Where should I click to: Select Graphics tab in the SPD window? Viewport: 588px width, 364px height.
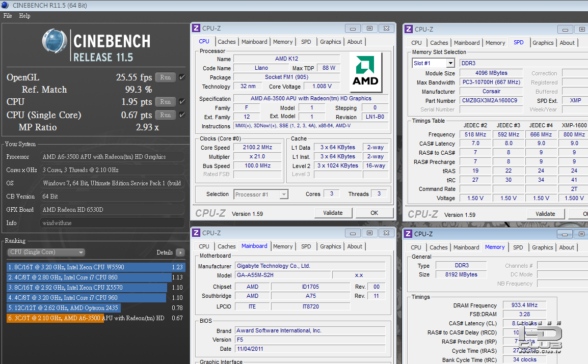pyautogui.click(x=543, y=43)
